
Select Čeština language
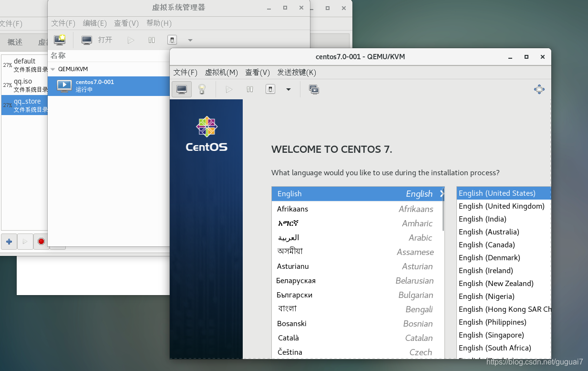pyautogui.click(x=358, y=352)
